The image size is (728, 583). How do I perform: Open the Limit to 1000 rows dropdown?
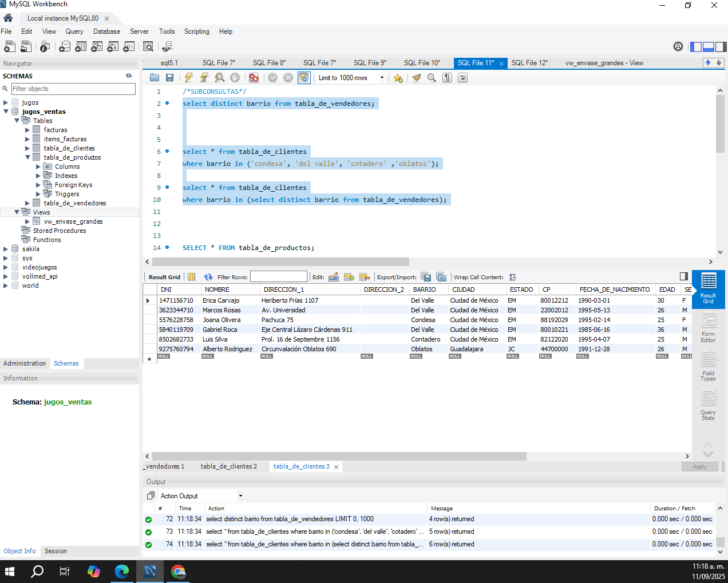pos(382,78)
